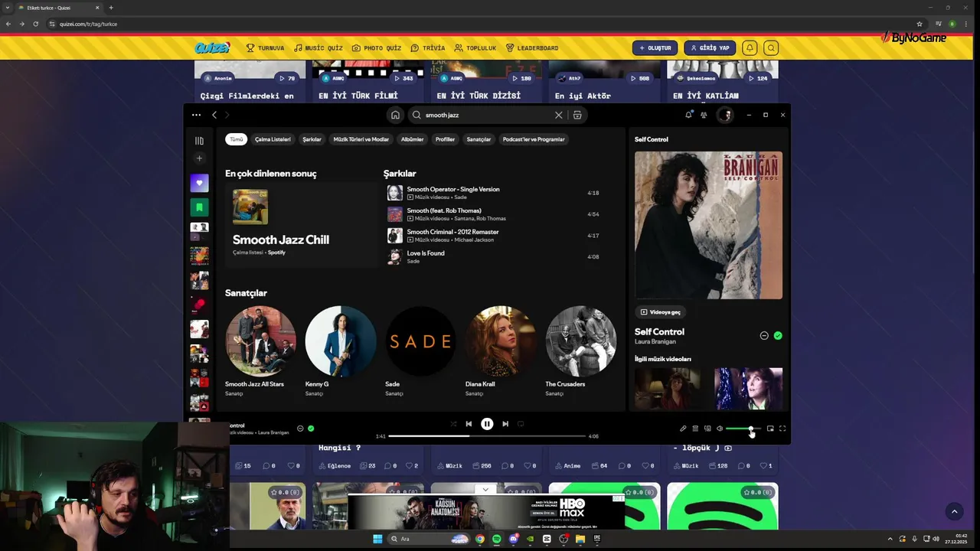Open MUSIC QUIZ in Quizei nav
This screenshot has height=551, width=980.
[x=318, y=48]
